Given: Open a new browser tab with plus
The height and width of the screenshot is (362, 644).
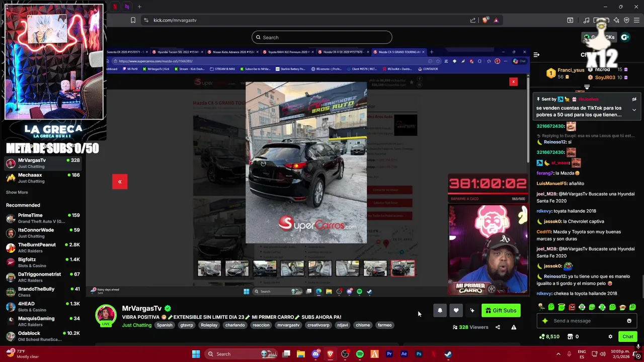Looking at the screenshot, I should point(139,7).
